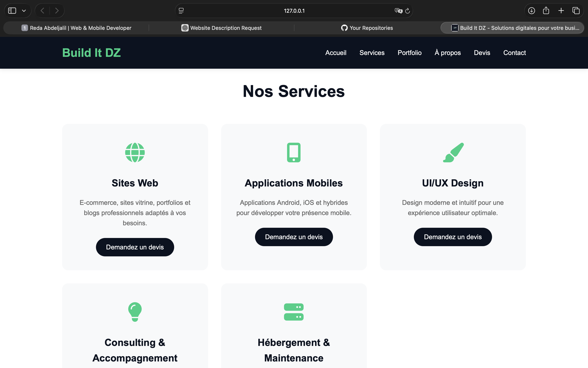Screen dimensions: 588x368
Task: Click the Design moderne et intuitif description
Action: pos(453,208)
